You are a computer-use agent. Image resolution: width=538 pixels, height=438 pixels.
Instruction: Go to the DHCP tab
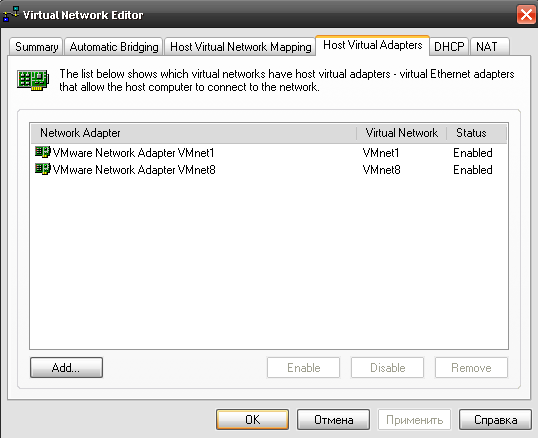449,47
